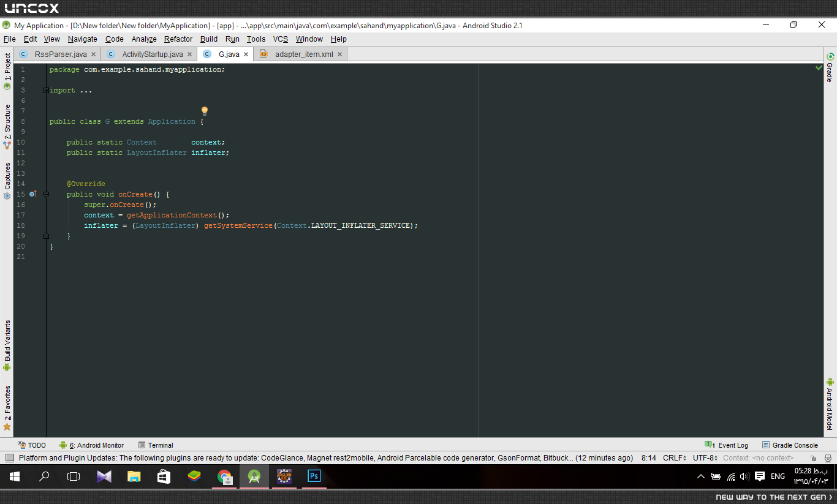Open the Event Log panel
This screenshot has width=837, height=504.
727,445
